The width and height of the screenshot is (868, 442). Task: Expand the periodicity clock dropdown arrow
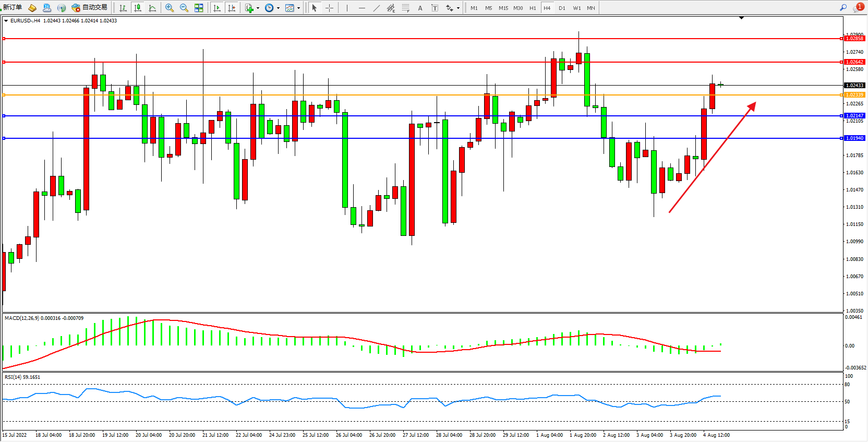coord(278,8)
